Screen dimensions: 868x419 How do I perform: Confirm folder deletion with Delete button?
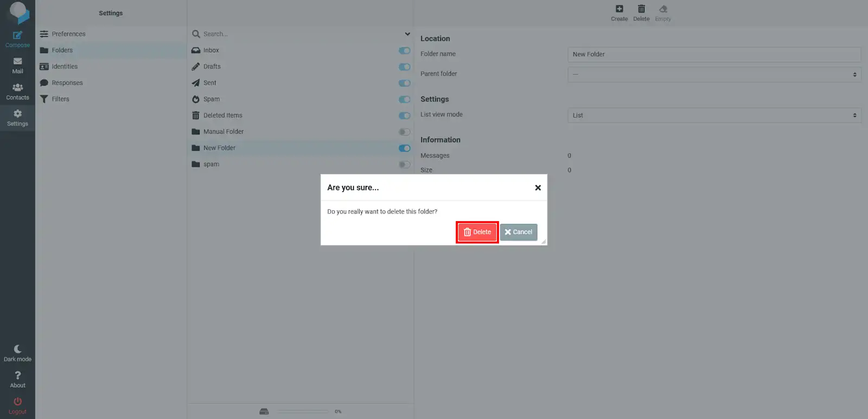(477, 232)
